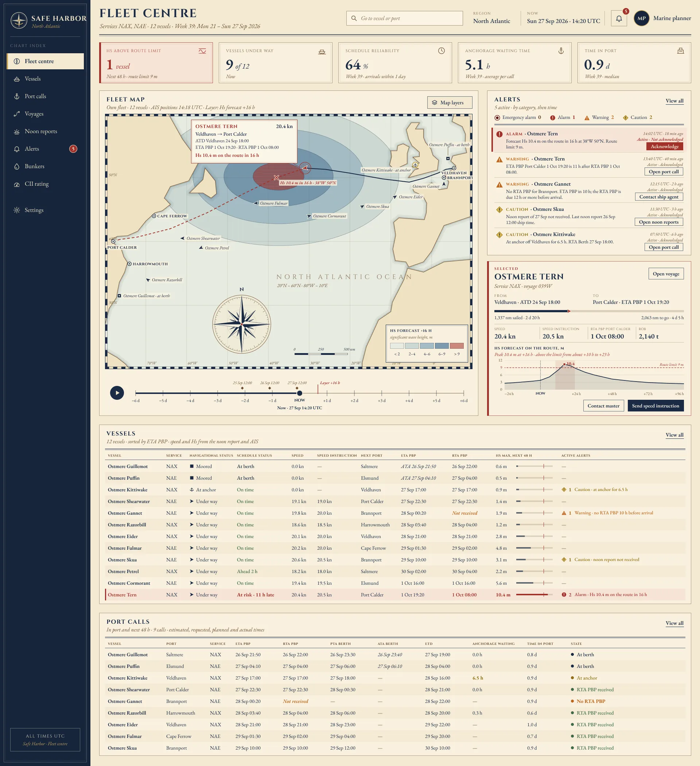Click the NOW marker on timeline

300,393
